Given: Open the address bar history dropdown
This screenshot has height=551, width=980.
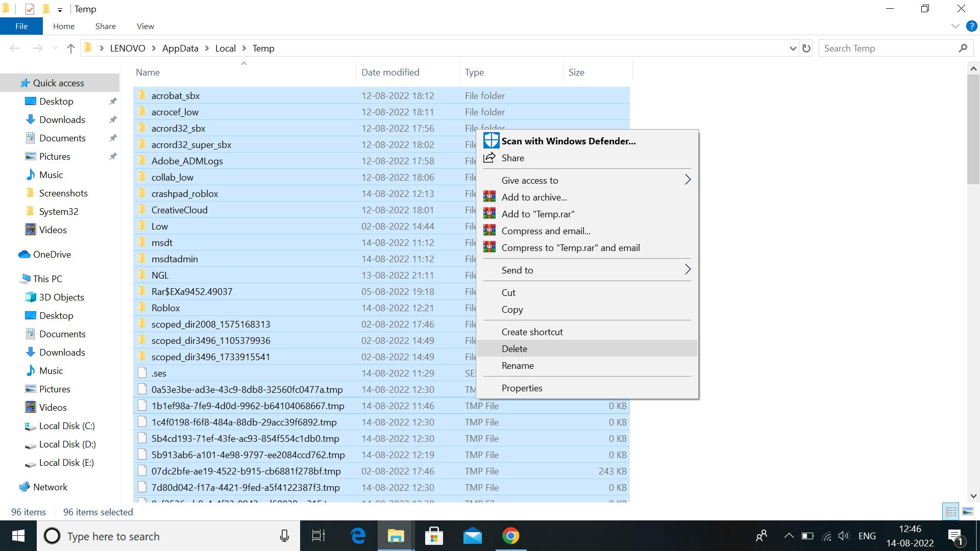Looking at the screenshot, I should point(793,48).
